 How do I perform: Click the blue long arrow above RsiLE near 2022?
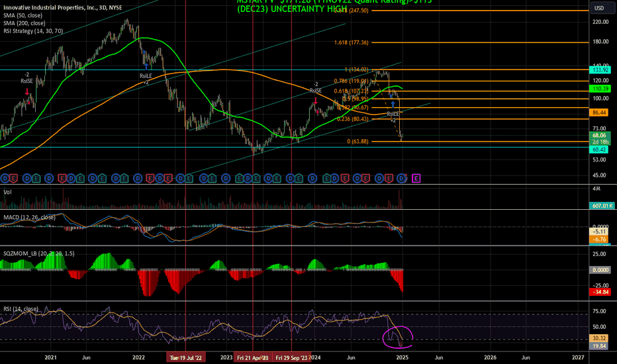coord(146,66)
